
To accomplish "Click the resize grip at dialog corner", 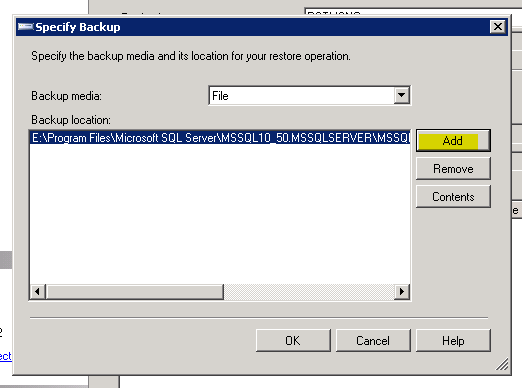I will pyautogui.click(x=502, y=364).
